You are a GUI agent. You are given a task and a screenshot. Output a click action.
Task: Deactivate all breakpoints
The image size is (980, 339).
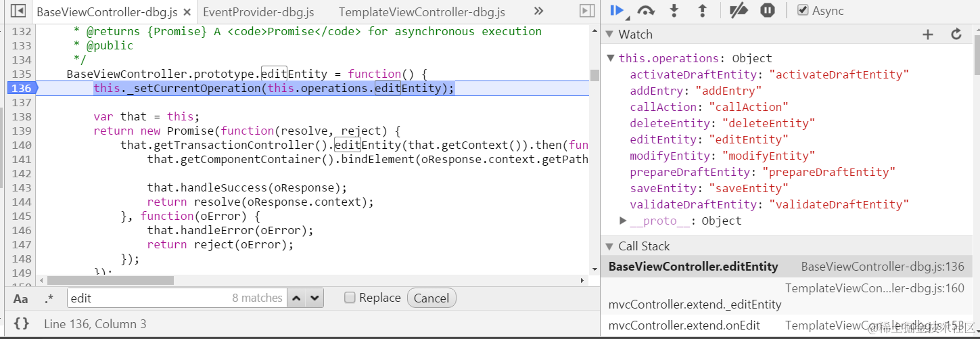[739, 10]
